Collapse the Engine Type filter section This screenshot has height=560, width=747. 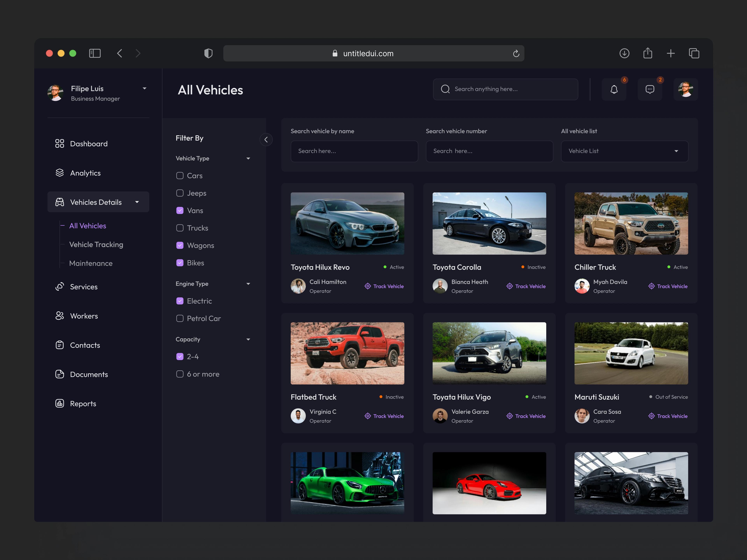[248, 284]
